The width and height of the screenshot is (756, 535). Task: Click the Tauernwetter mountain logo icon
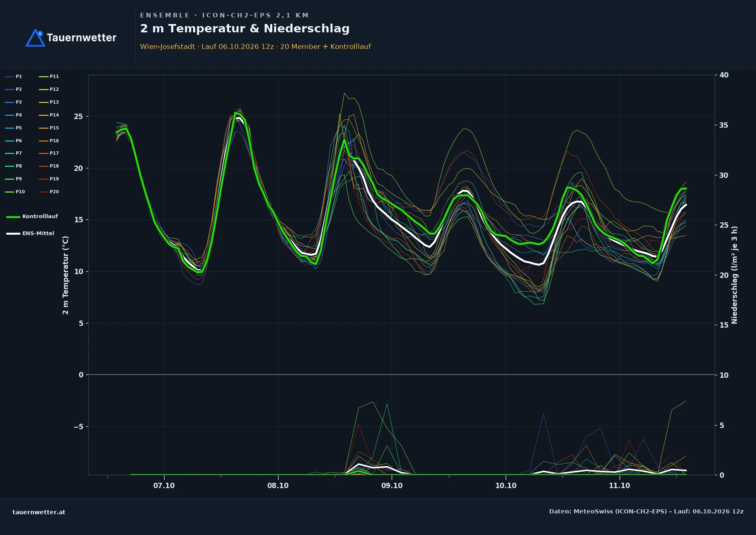[x=35, y=38]
